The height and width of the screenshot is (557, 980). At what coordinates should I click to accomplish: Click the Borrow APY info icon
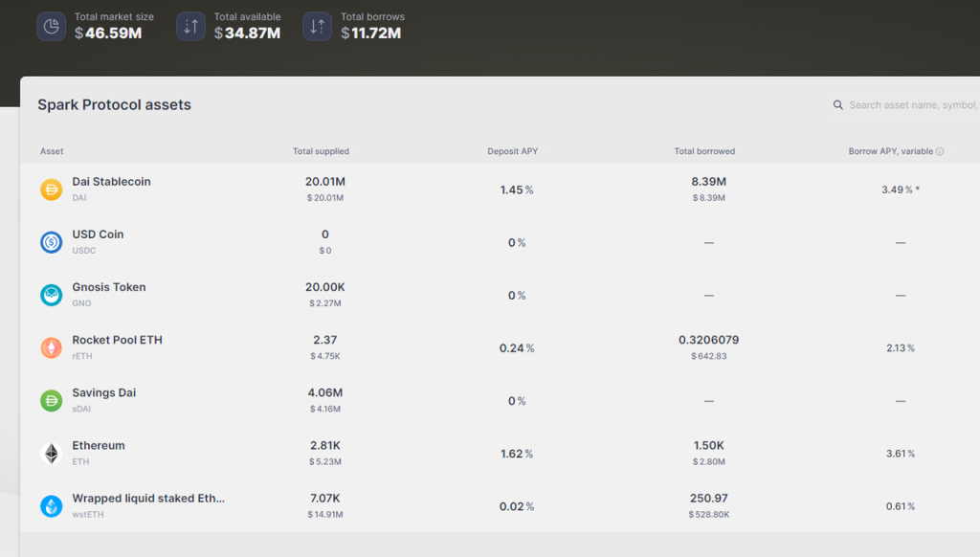point(940,151)
